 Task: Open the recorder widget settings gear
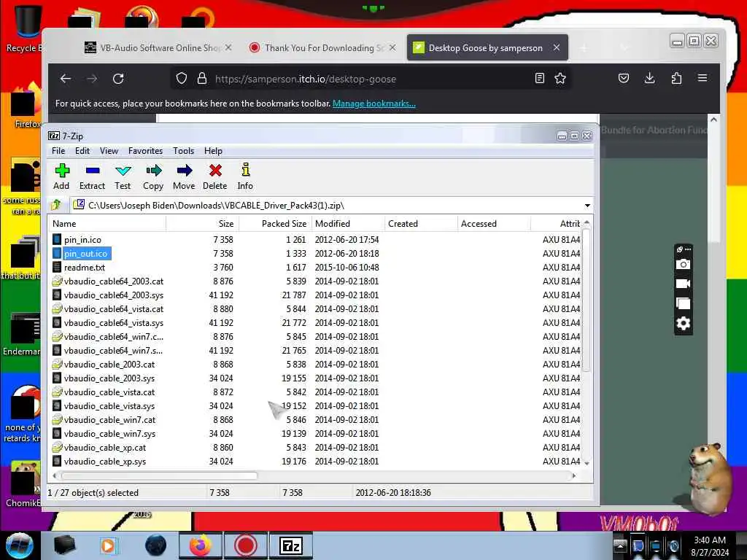click(x=683, y=323)
